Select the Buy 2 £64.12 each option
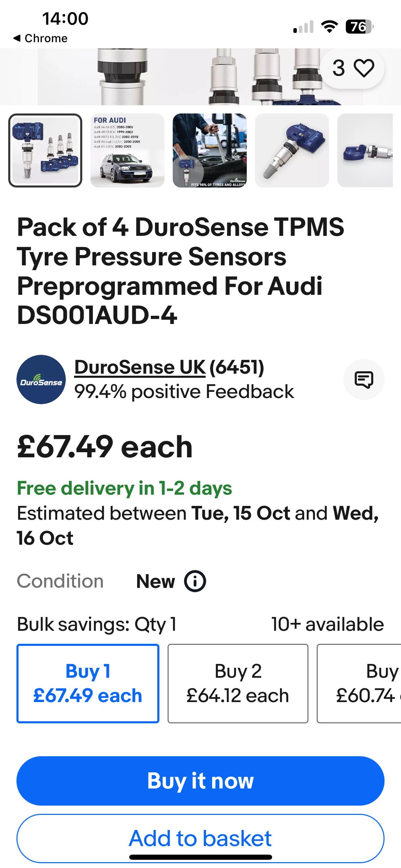401x868 pixels. pyautogui.click(x=238, y=684)
